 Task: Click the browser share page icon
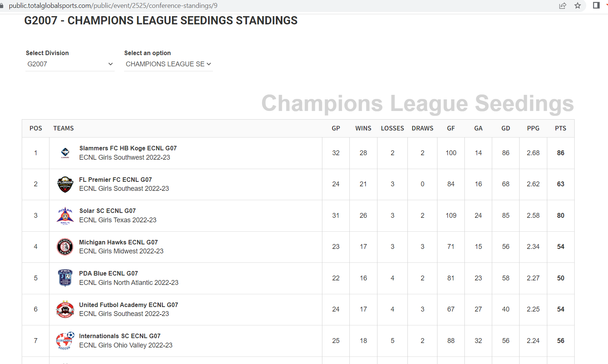[x=563, y=6]
